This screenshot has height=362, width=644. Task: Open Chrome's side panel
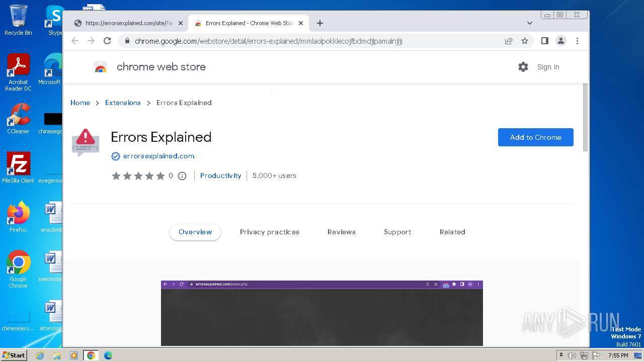(x=544, y=41)
